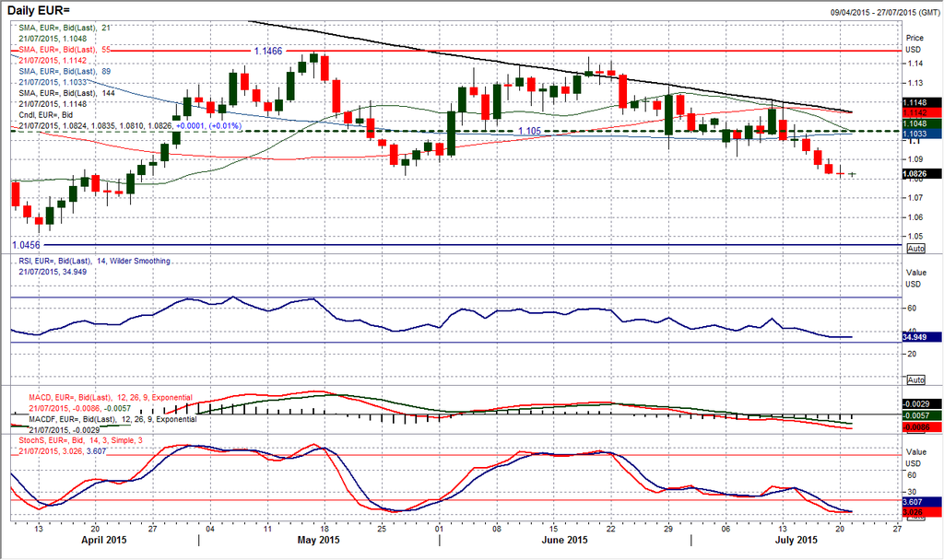
Task: Click the date range '09/04/2015 - 27/07/2015 (GMT)'
Action: click(x=884, y=13)
